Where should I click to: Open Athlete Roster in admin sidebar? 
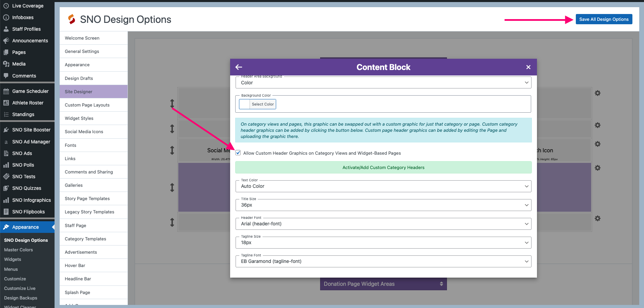point(27,103)
